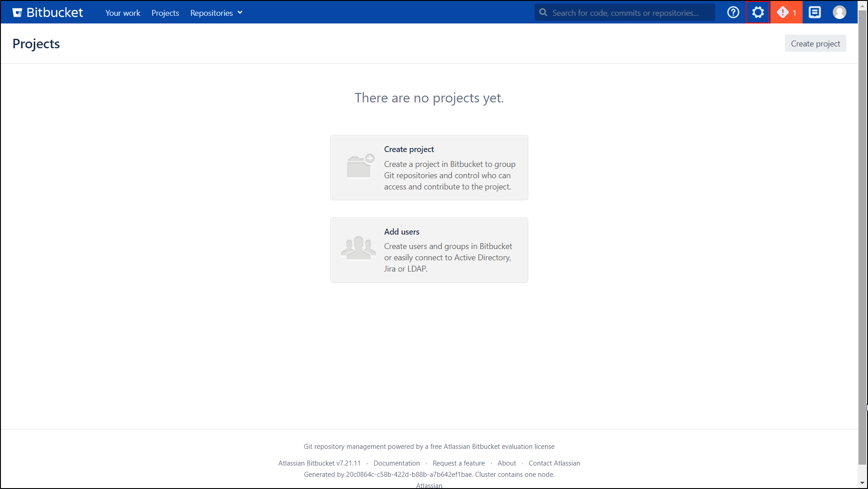The height and width of the screenshot is (489, 868).
Task: Select the Projects navigation item
Action: pos(165,13)
